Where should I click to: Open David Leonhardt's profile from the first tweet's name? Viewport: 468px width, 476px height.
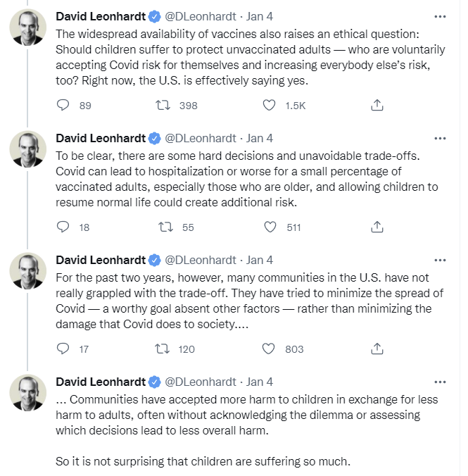pyautogui.click(x=100, y=16)
